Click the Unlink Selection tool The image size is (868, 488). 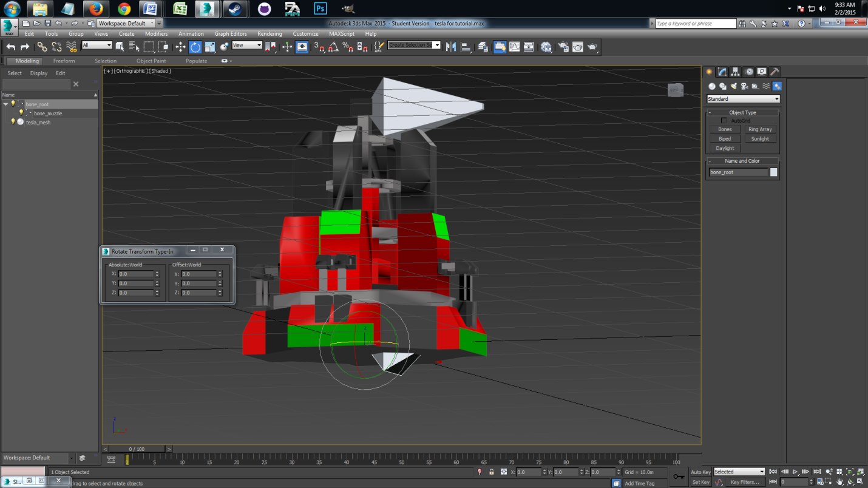(56, 47)
